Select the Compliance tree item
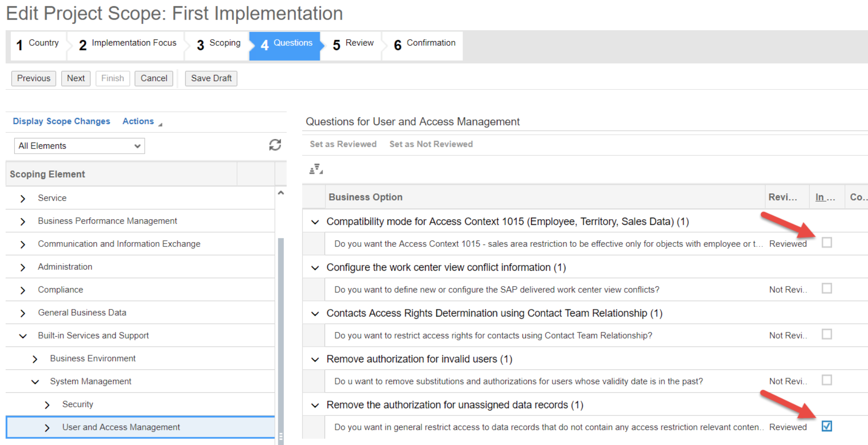Screen dimensions: 868x445 coord(60,290)
